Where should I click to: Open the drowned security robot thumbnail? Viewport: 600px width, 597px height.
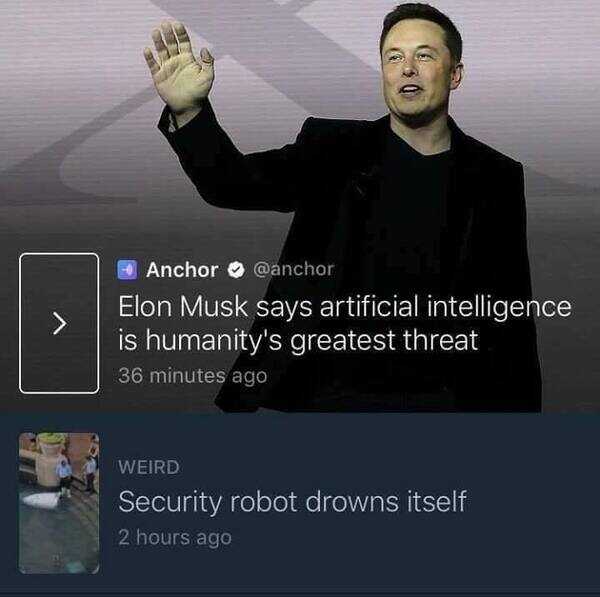pyautogui.click(x=59, y=503)
